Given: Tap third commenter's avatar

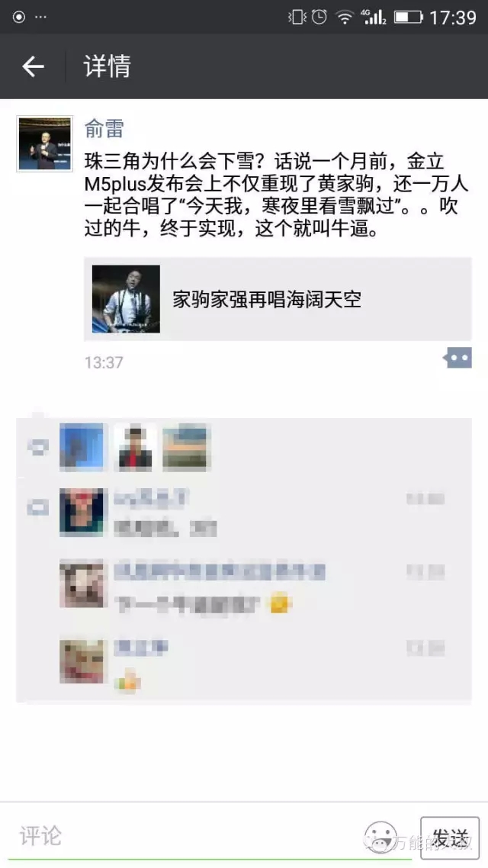Looking at the screenshot, I should [x=82, y=661].
